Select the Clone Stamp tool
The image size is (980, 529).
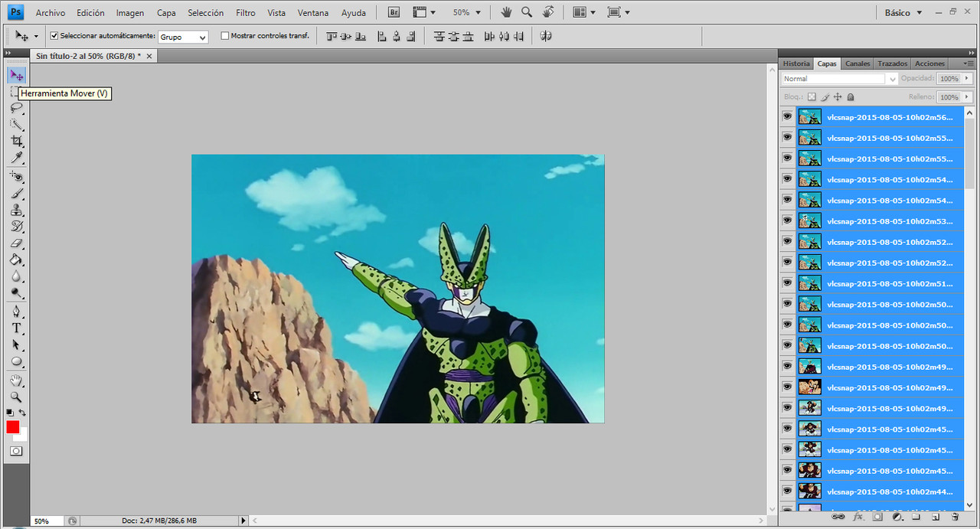tap(16, 210)
